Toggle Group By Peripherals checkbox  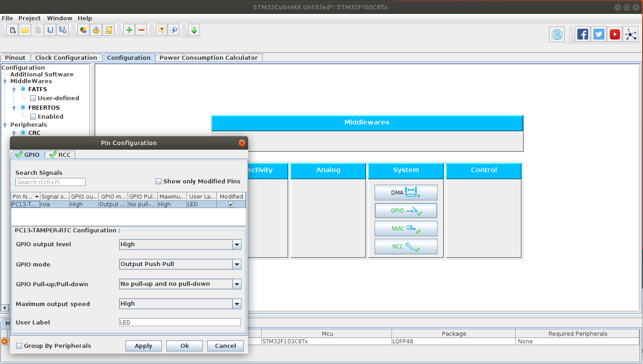pyautogui.click(x=19, y=346)
